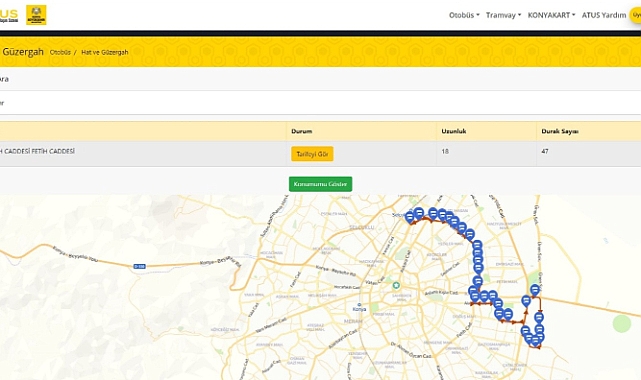The image size is (641, 380).
Task: Select the Fetih Caddesi route row
Action: click(320, 154)
